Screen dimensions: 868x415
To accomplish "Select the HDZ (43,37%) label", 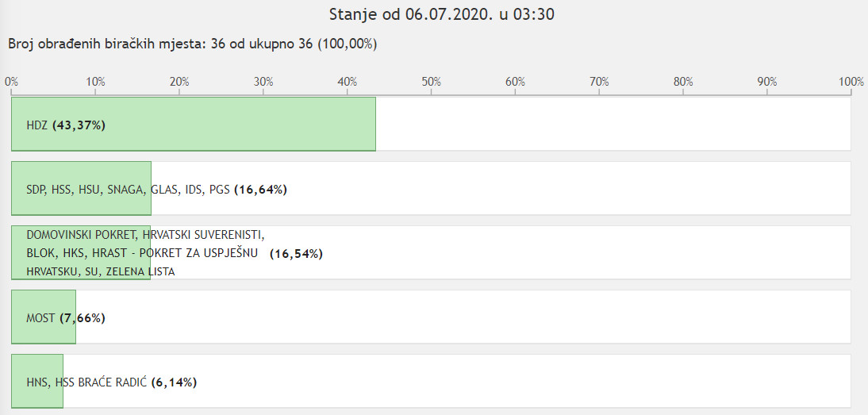I will coord(66,125).
